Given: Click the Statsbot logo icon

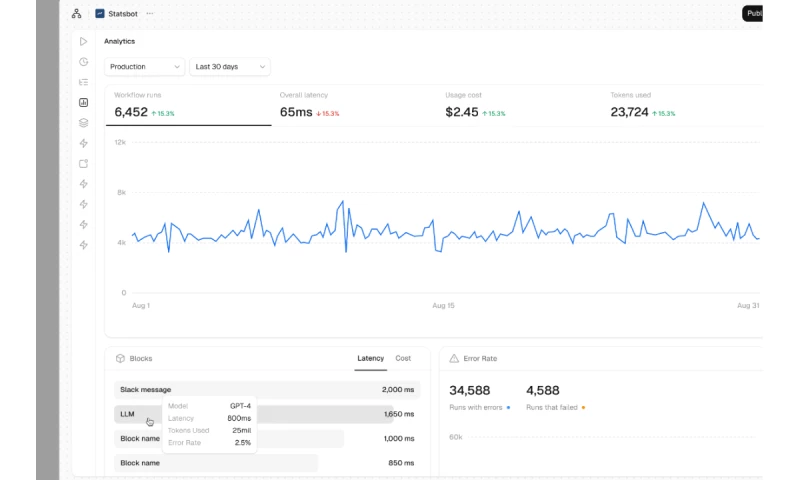Looking at the screenshot, I should [x=100, y=14].
